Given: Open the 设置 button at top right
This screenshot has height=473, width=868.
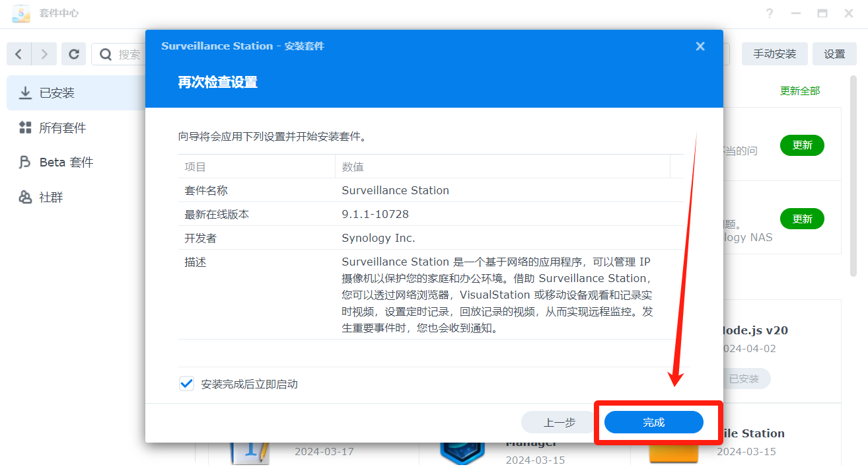Looking at the screenshot, I should [x=834, y=54].
